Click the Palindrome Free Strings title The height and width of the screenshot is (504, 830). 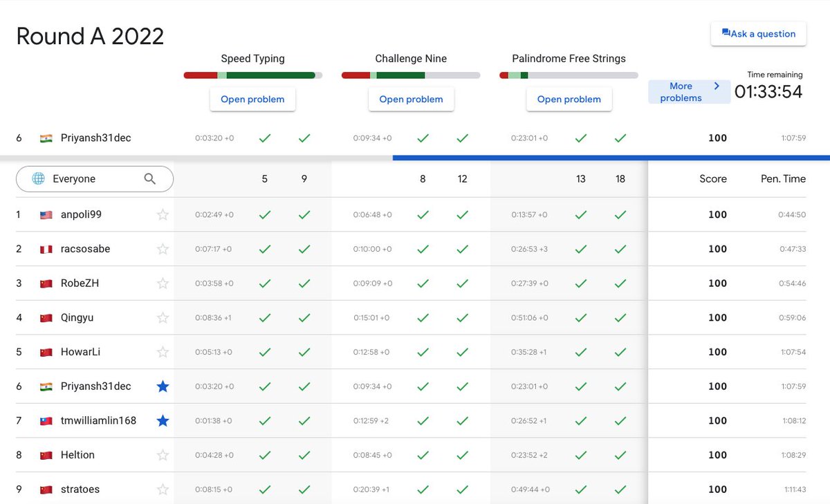(x=569, y=59)
